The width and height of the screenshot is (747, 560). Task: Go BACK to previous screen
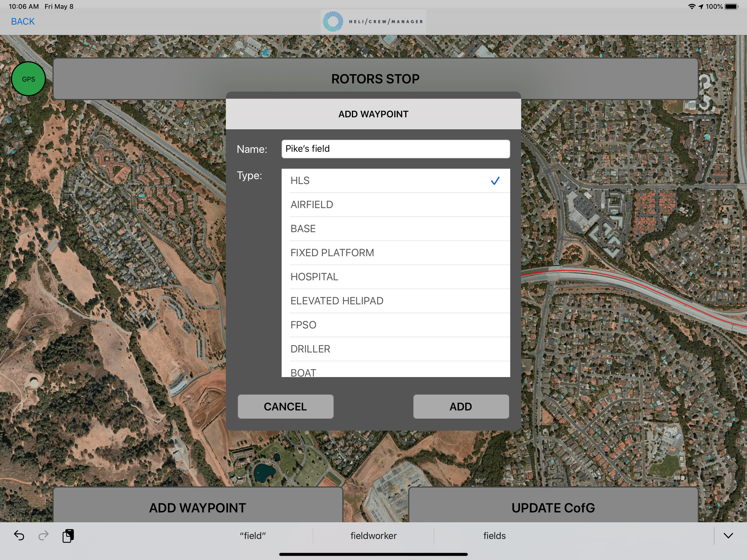(23, 21)
